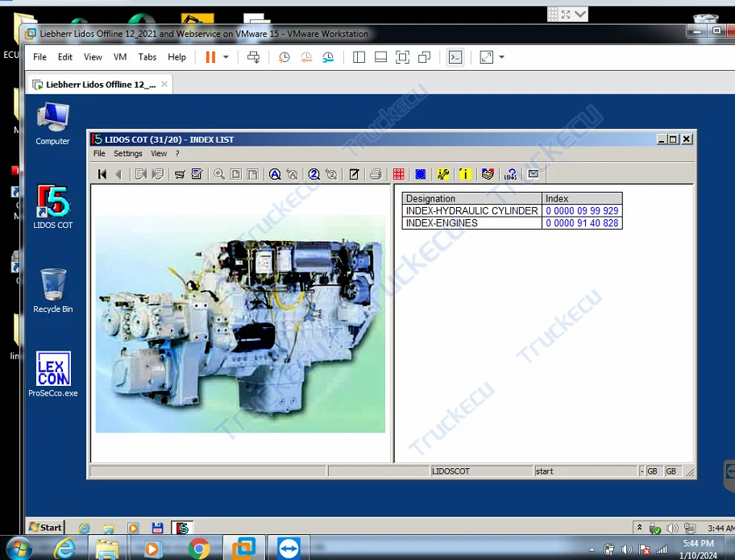Open the red grid icon
This screenshot has height=560, width=735.
398,174
